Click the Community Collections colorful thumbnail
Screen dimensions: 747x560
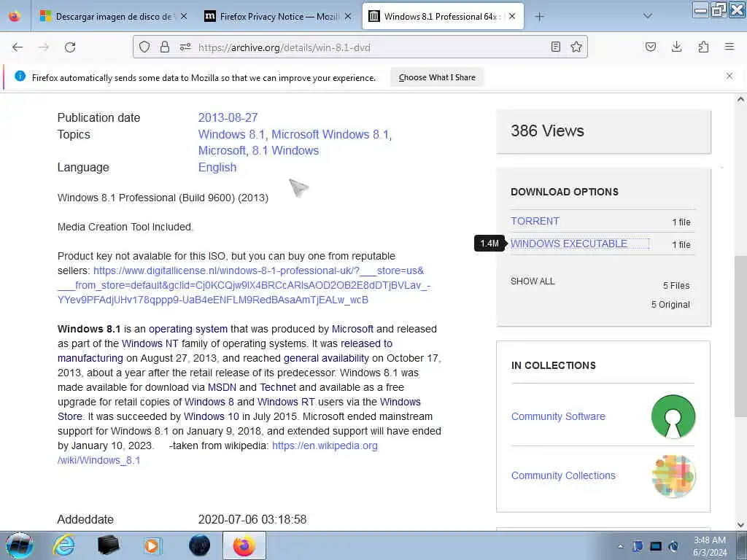(x=673, y=475)
